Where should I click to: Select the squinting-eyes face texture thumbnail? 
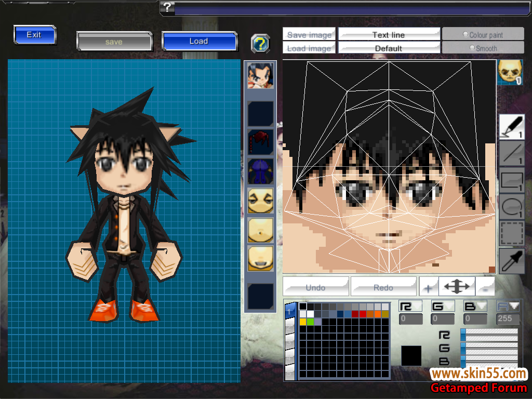click(260, 201)
